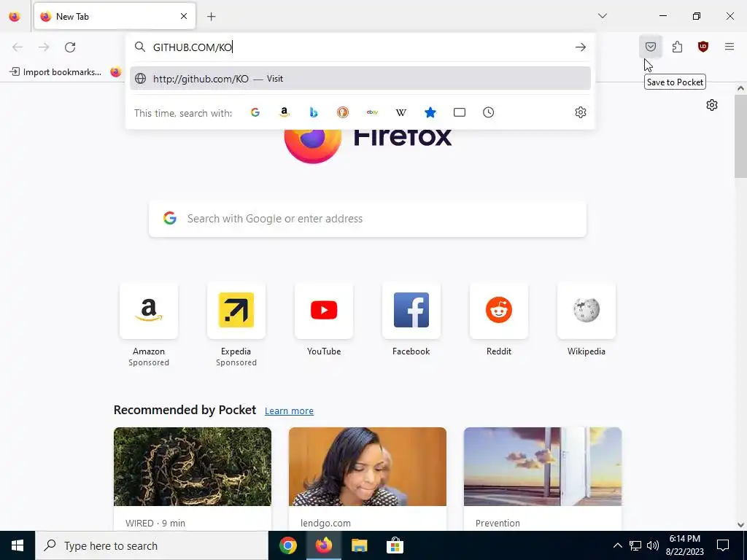The height and width of the screenshot is (560, 747).
Task: Close the New Tab tab
Action: 184,16
